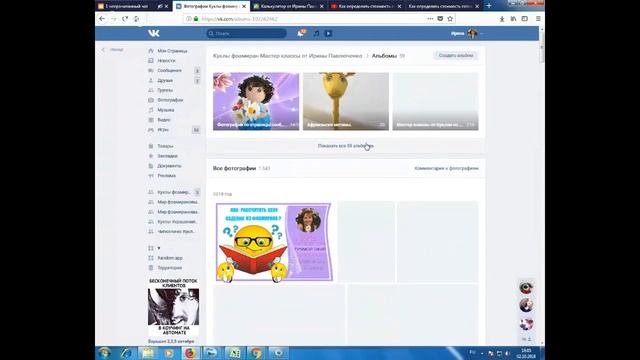
Task: Open Видео in the left menu
Action: click(x=164, y=120)
